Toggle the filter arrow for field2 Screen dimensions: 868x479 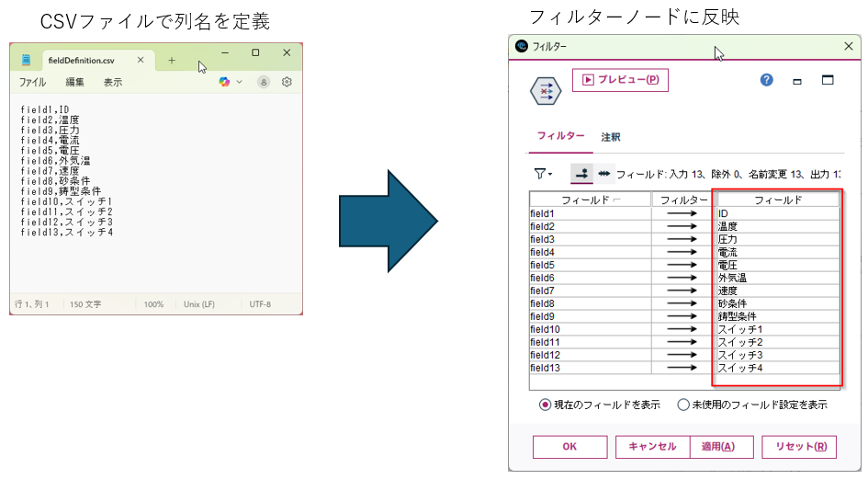click(x=682, y=226)
